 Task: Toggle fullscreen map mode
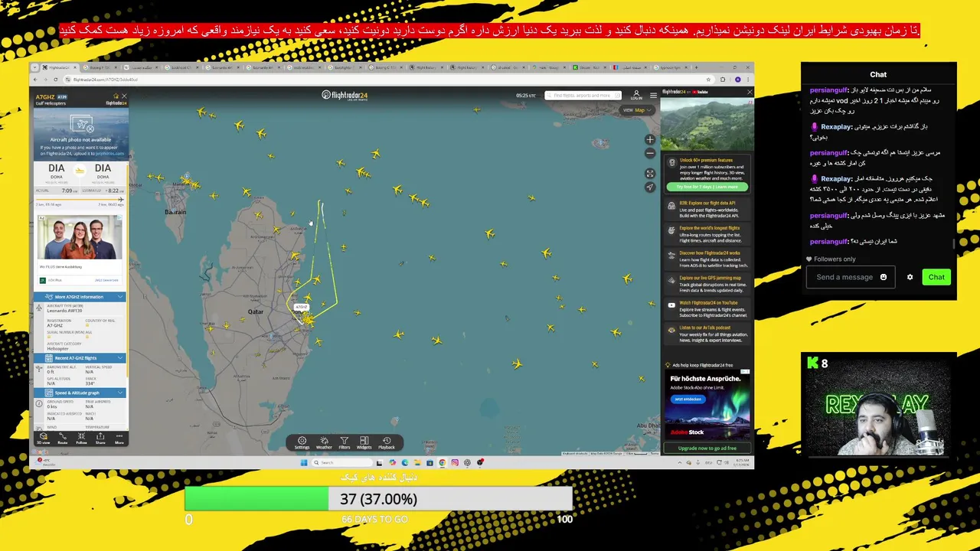[x=650, y=174]
